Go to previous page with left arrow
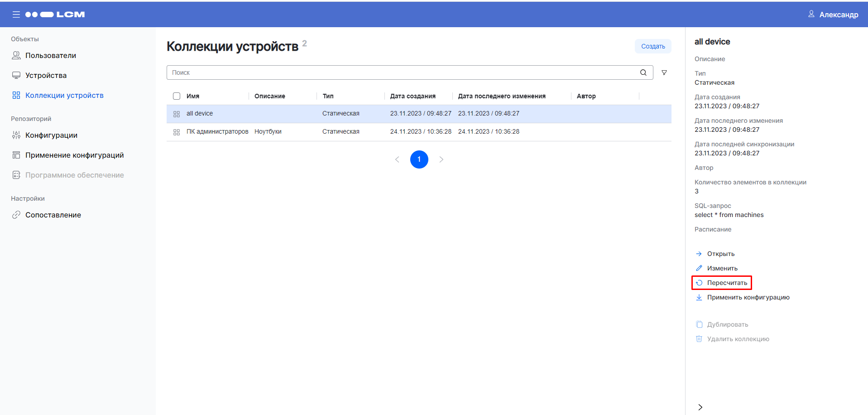 [x=397, y=159]
